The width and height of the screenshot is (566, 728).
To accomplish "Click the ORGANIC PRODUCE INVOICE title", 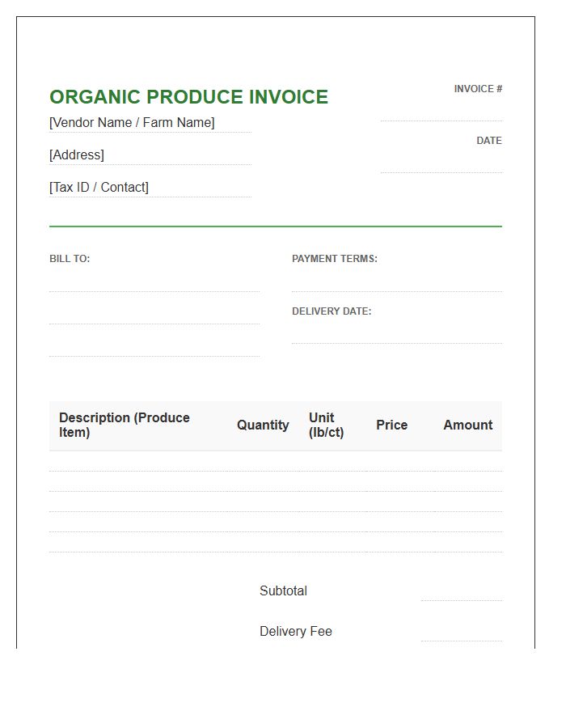I will [x=189, y=97].
